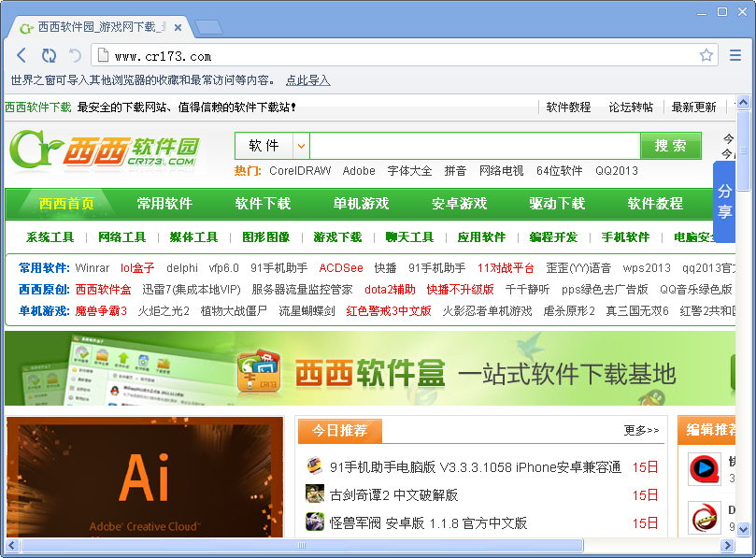The width and height of the screenshot is (756, 558).
Task: Click the 西西软件盒 box icon in the banner
Action: click(x=259, y=370)
